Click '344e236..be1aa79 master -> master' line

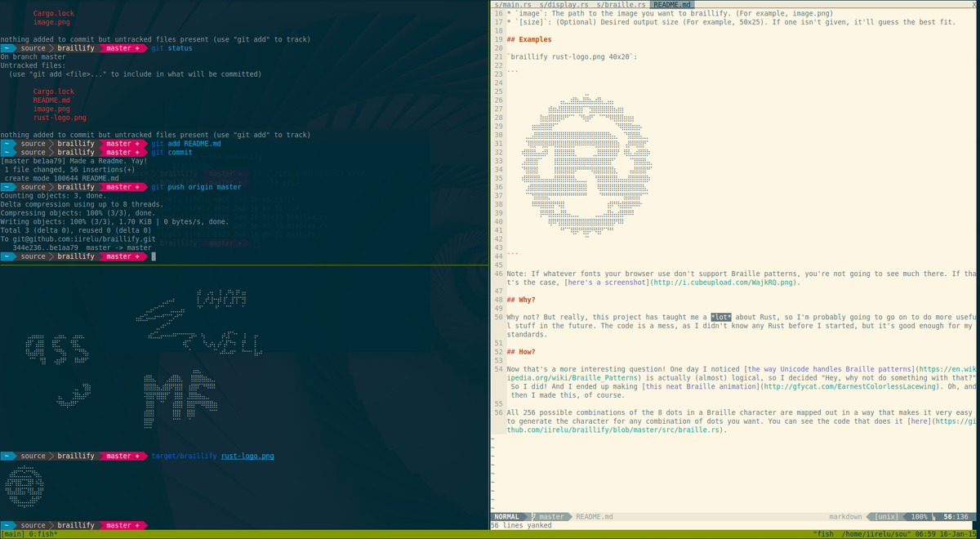(82, 247)
